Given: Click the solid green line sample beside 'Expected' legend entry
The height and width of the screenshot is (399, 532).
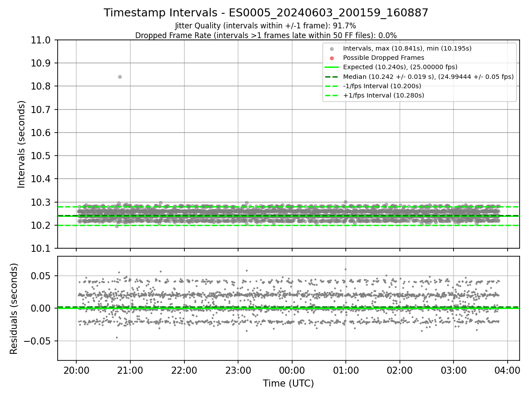Looking at the screenshot, I should tap(332, 67).
